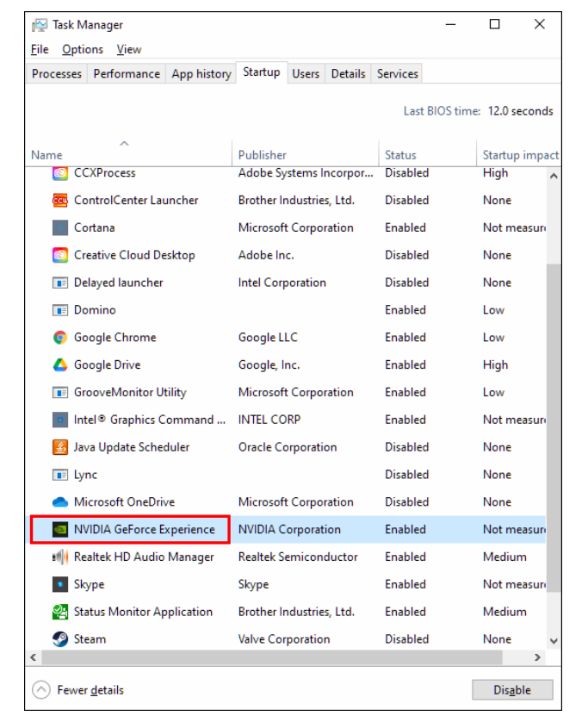Sort by Startup impact column header

(x=520, y=155)
